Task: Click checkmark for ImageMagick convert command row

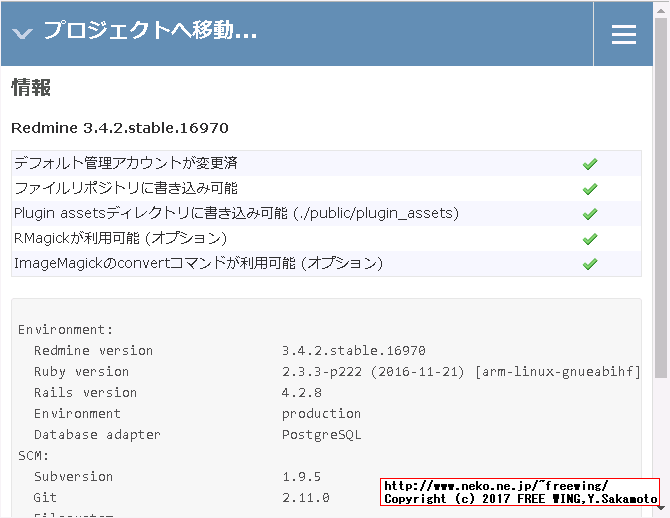Action: tap(590, 264)
